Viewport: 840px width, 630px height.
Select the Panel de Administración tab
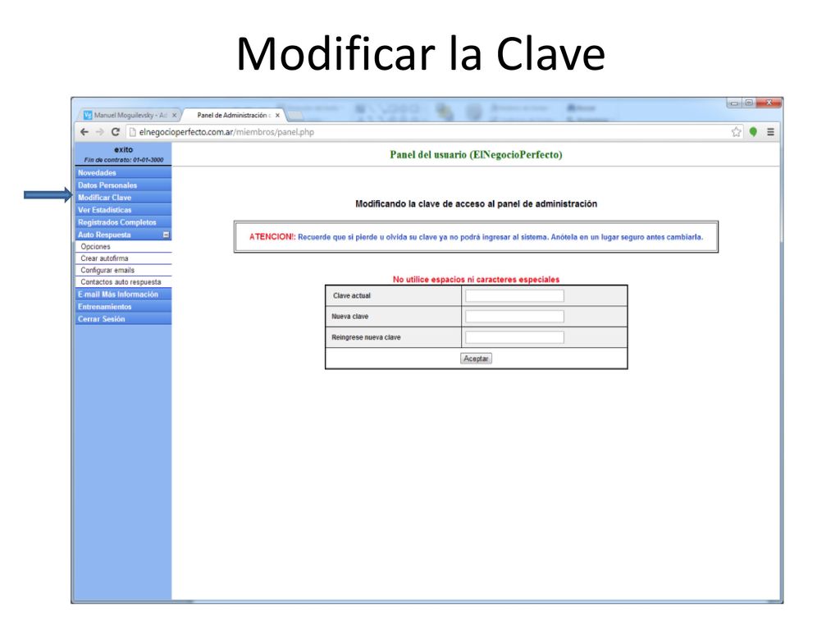coord(232,115)
